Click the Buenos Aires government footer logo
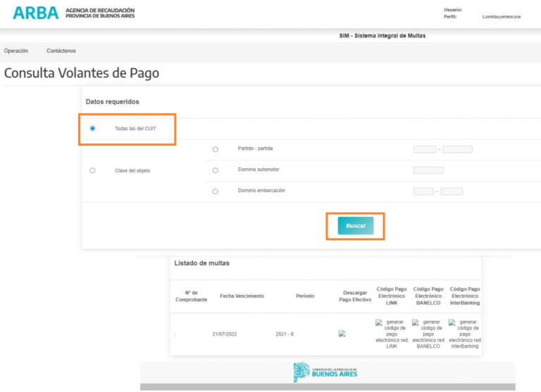This screenshot has width=541, height=392. pyautogui.click(x=325, y=372)
